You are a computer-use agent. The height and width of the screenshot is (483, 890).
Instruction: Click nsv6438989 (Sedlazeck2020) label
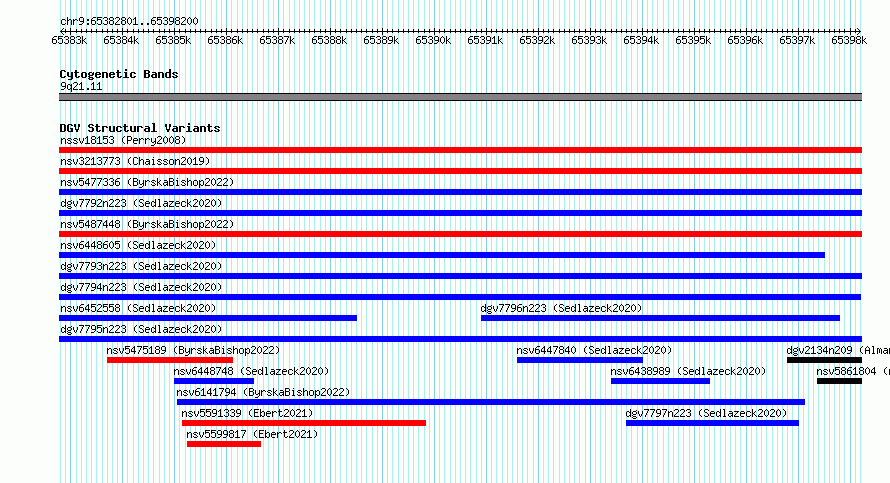pyautogui.click(x=688, y=371)
